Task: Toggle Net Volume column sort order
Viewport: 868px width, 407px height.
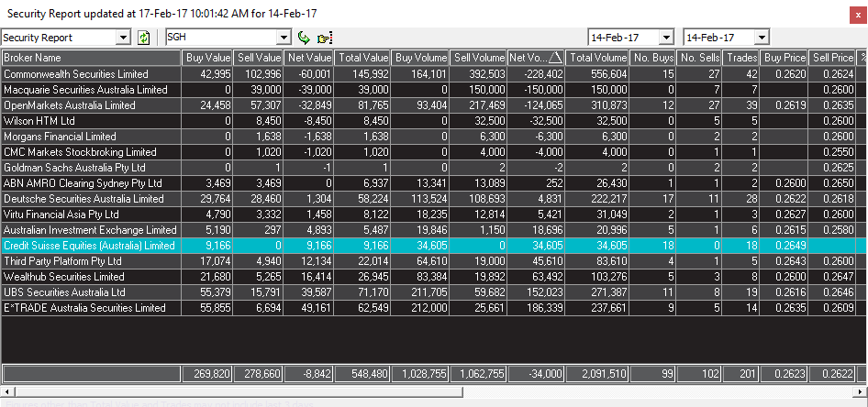Action: click(536, 58)
